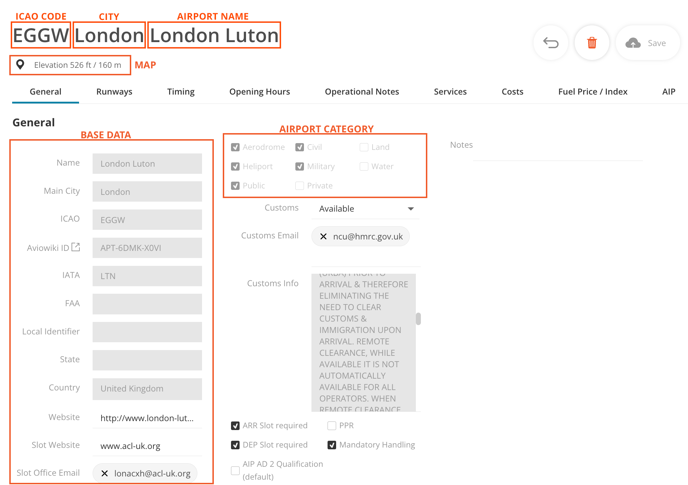
Task: Click the undo arrow button
Action: click(551, 43)
